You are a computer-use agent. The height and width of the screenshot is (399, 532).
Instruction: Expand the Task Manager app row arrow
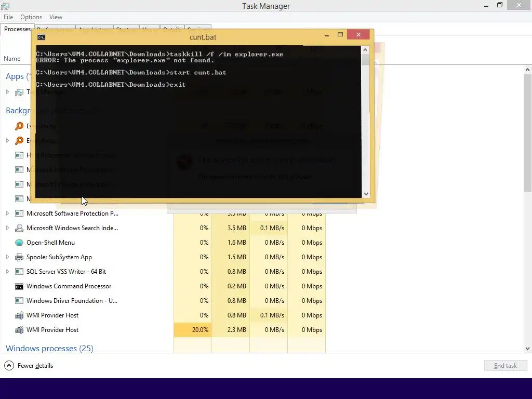(x=7, y=92)
